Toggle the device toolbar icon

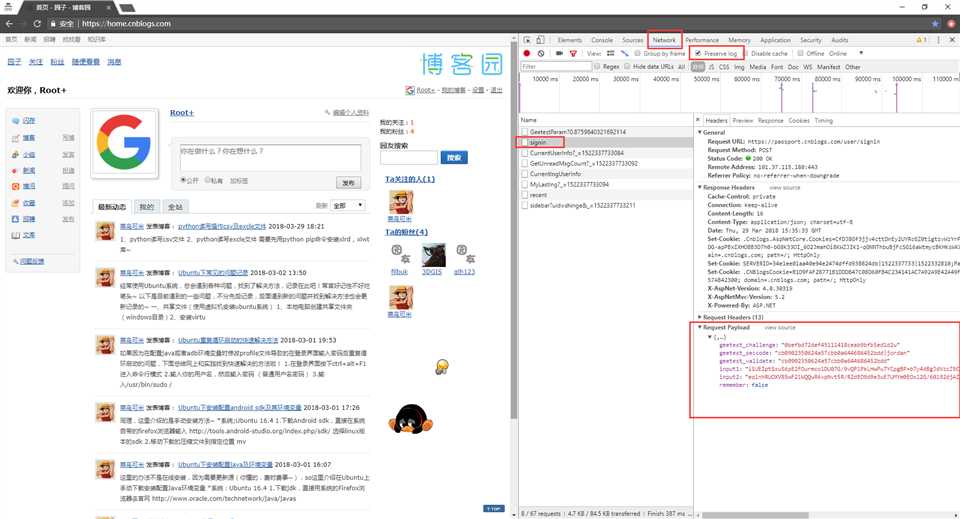click(x=541, y=40)
